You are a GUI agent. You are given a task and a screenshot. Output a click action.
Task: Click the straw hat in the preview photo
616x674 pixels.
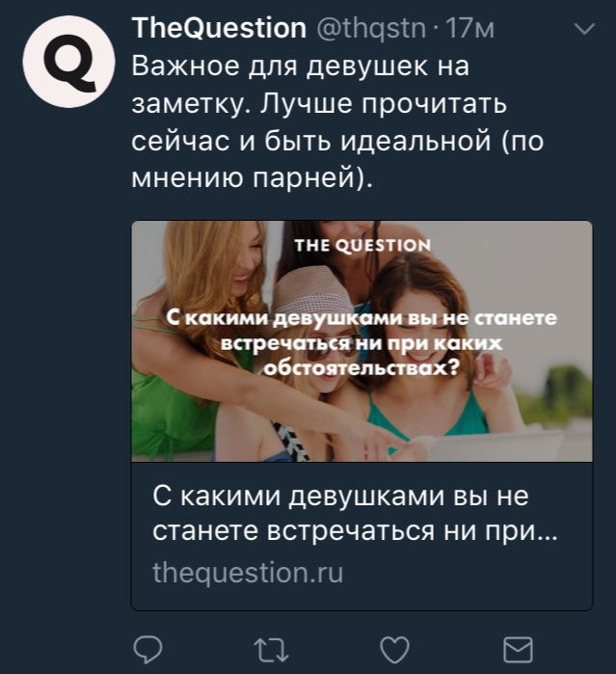coord(311,290)
